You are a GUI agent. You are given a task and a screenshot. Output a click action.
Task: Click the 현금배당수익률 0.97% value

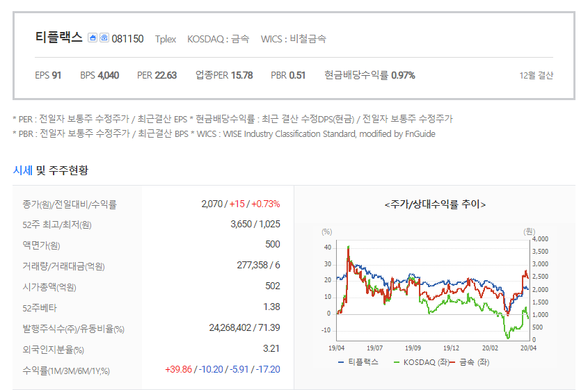370,75
